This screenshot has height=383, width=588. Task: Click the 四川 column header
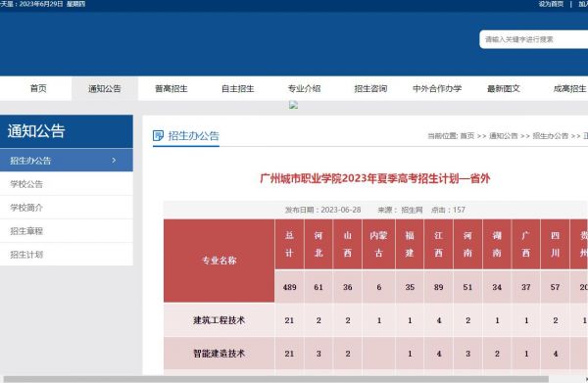click(x=555, y=244)
